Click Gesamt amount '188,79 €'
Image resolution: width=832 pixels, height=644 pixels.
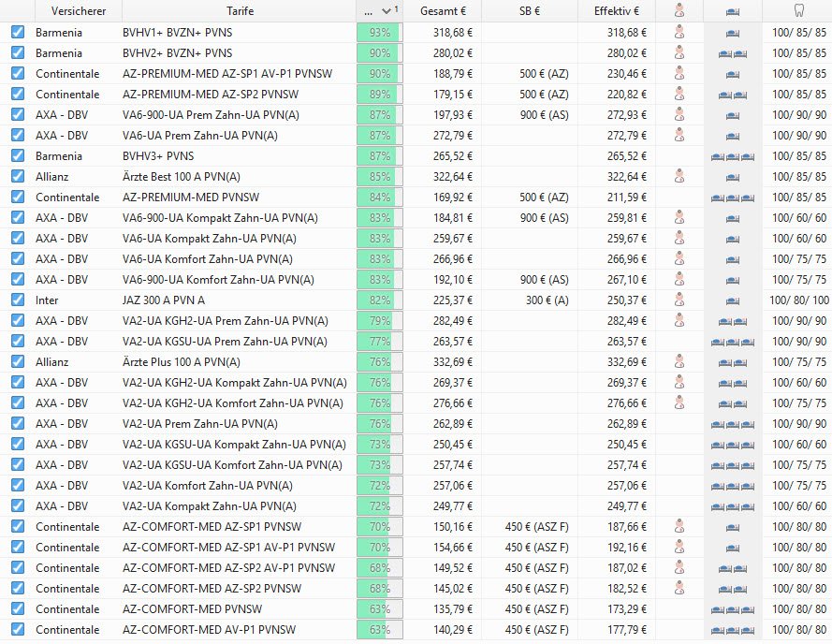453,74
